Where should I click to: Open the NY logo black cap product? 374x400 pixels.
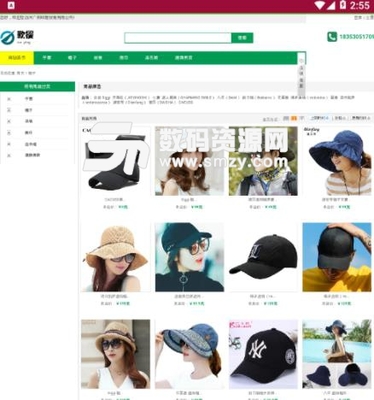[263, 354]
